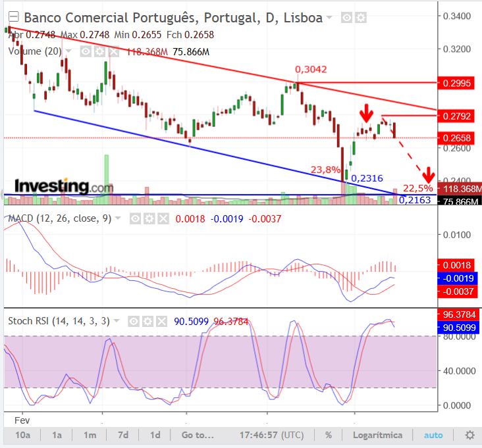Select the 23,8% red annotation
This screenshot has width=482, height=448.
click(x=325, y=170)
